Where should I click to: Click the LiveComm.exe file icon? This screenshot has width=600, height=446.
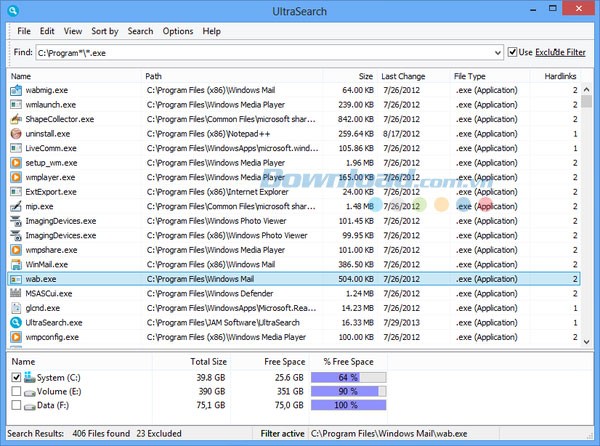(x=16, y=148)
